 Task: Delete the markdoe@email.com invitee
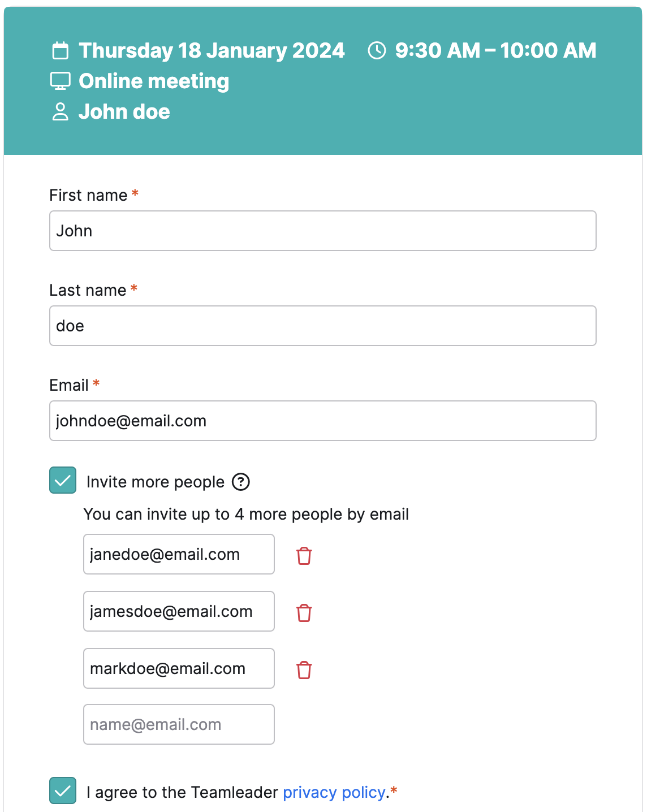pos(304,670)
